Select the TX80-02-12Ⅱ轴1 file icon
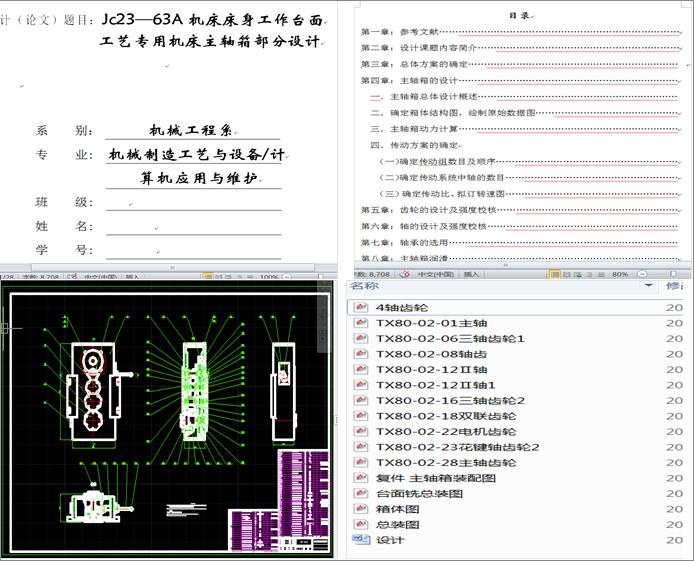The height and width of the screenshot is (561, 694). (x=361, y=385)
